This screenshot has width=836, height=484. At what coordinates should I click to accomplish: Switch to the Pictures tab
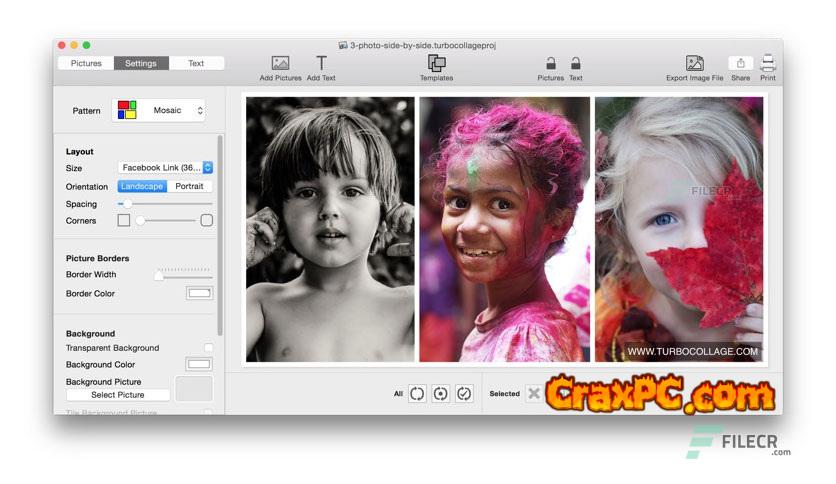click(86, 63)
